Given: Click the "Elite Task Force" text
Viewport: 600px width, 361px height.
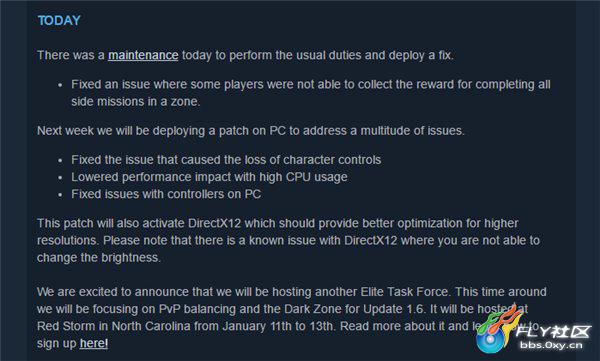Looking at the screenshot, I should (404, 292).
